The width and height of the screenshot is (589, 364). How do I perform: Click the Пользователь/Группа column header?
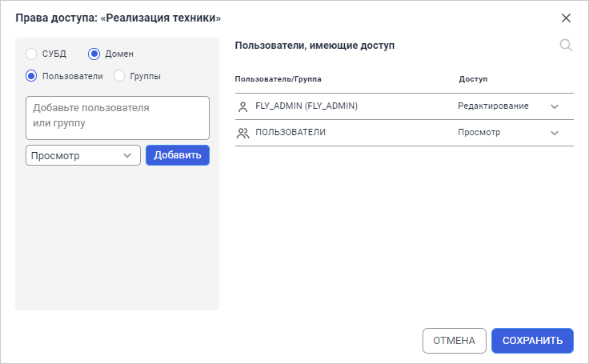pos(278,80)
